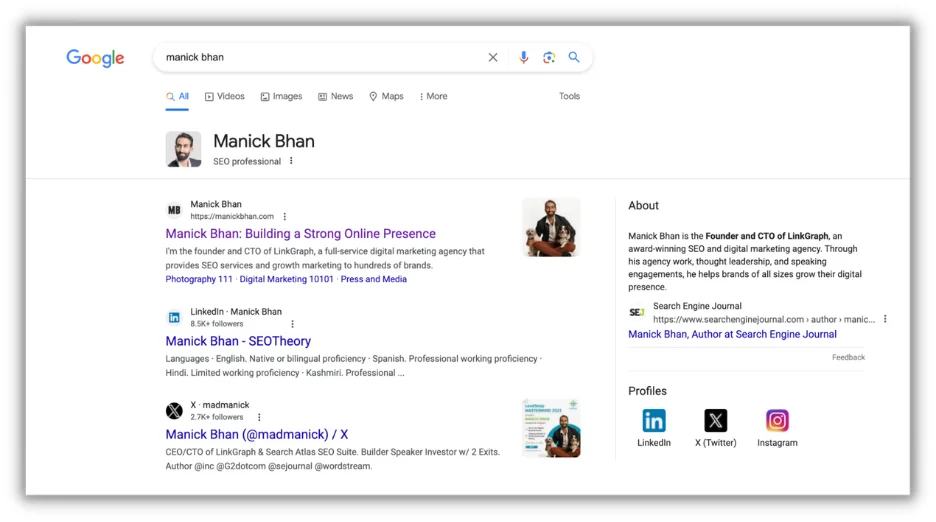Viewport: 936px width, 522px height.
Task: Open the Photography 111 sitelink
Action: click(199, 279)
